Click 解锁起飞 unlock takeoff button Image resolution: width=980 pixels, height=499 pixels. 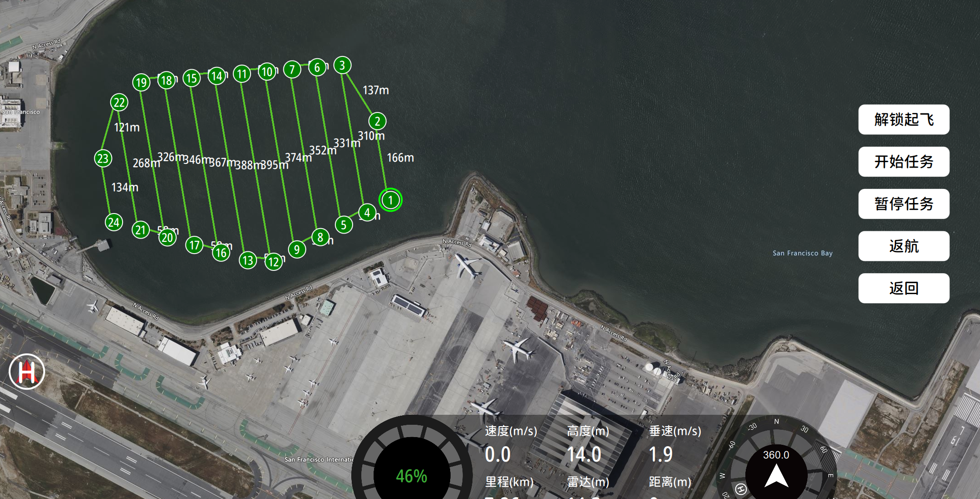(x=904, y=120)
